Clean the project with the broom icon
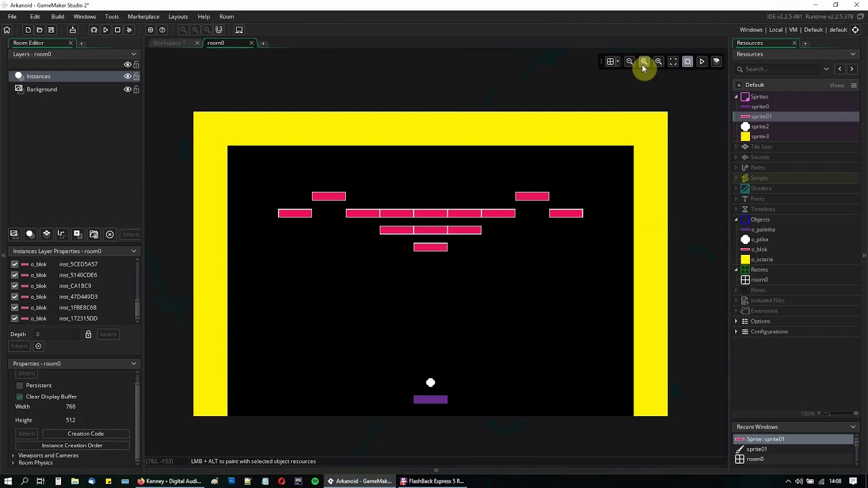This screenshot has height=488, width=868. [x=129, y=30]
